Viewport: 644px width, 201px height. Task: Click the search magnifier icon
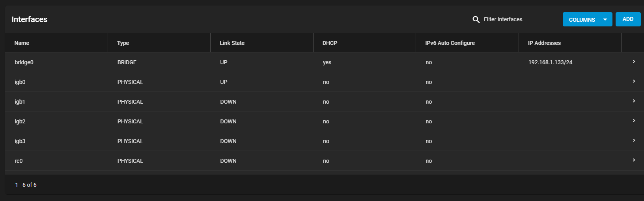pyautogui.click(x=476, y=19)
